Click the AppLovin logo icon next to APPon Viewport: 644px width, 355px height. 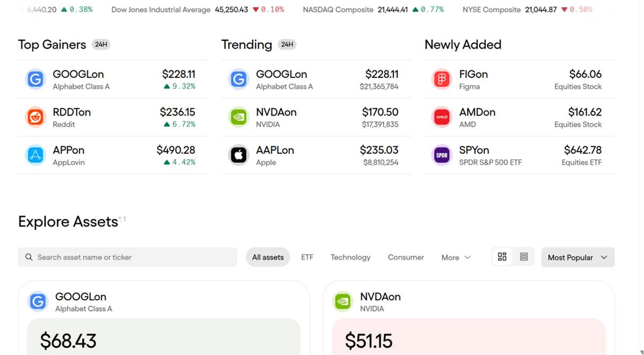pos(35,156)
